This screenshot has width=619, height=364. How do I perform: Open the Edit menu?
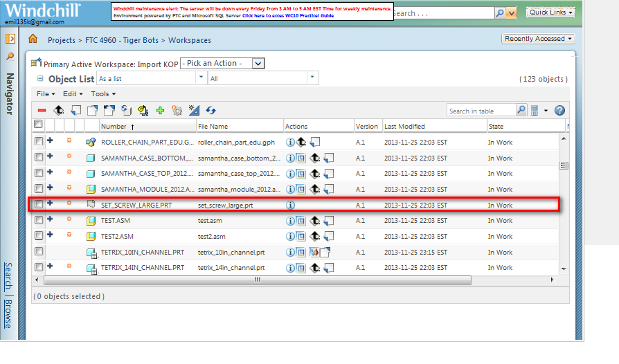(73, 94)
